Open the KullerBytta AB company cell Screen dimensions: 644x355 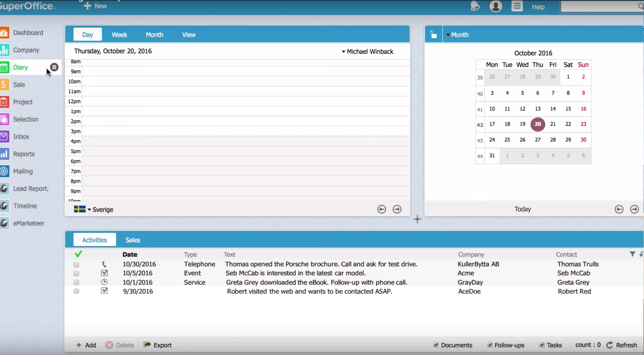(478, 264)
